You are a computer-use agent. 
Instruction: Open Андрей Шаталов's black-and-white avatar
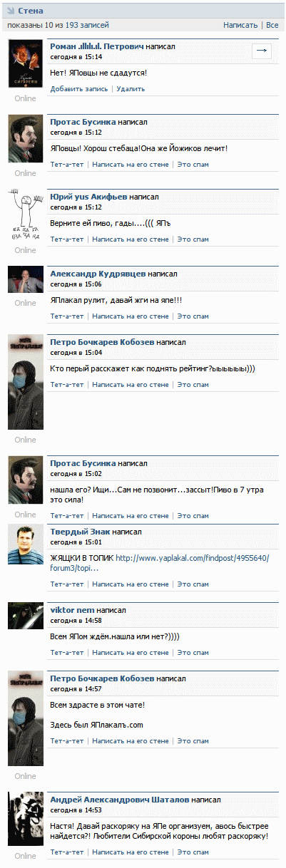pyautogui.click(x=25, y=819)
